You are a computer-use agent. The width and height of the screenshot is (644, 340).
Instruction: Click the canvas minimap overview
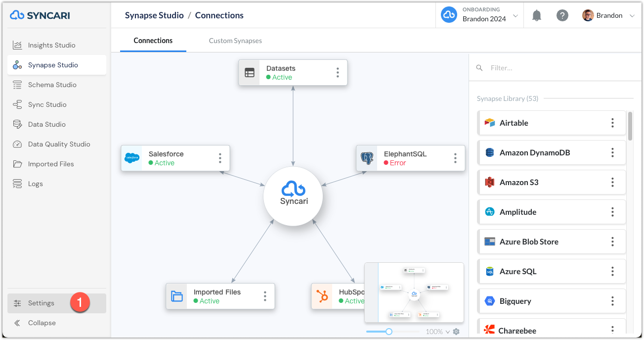tap(414, 292)
